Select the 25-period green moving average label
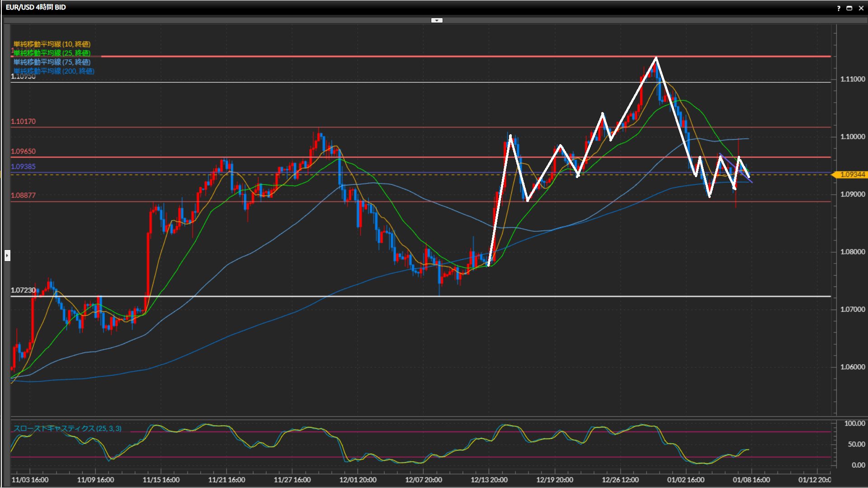The height and width of the screenshot is (488, 868). click(x=52, y=53)
